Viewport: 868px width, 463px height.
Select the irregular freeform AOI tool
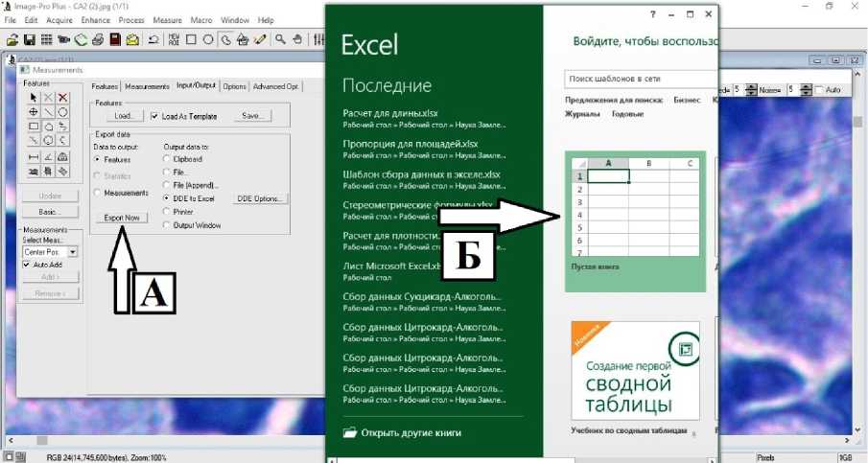(x=225, y=39)
